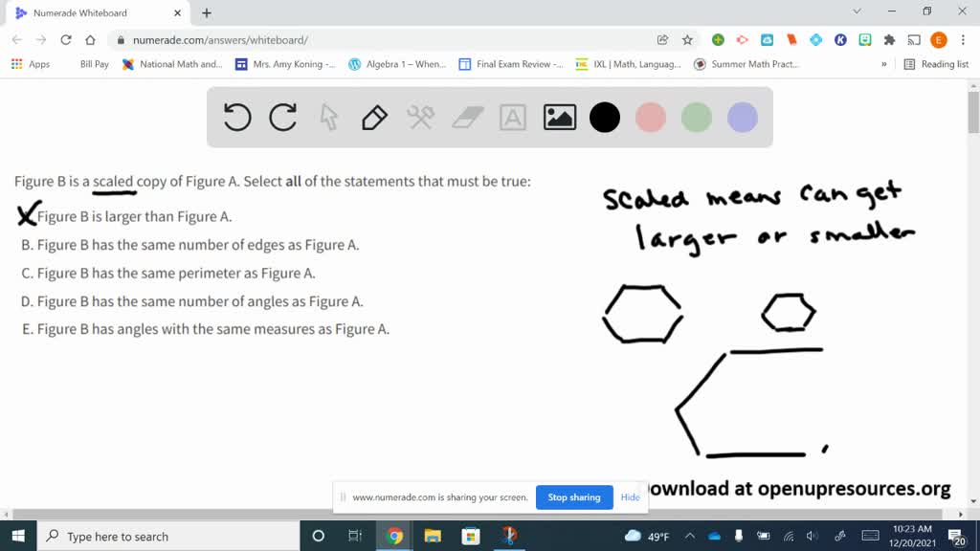Open the Apps bookmark shortcut

pyautogui.click(x=31, y=64)
